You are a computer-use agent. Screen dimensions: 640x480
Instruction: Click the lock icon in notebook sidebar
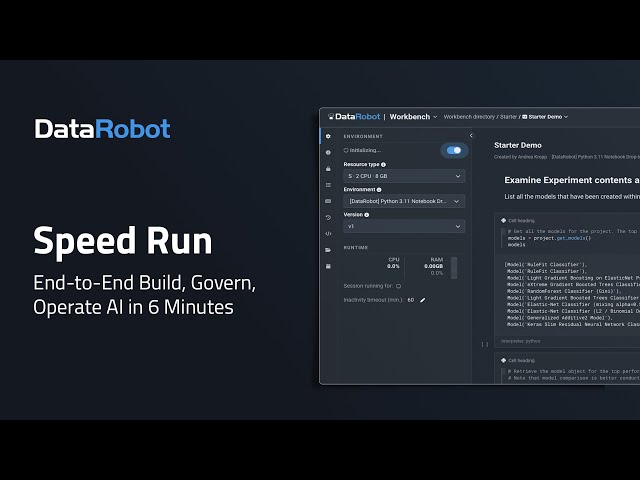coord(328,168)
